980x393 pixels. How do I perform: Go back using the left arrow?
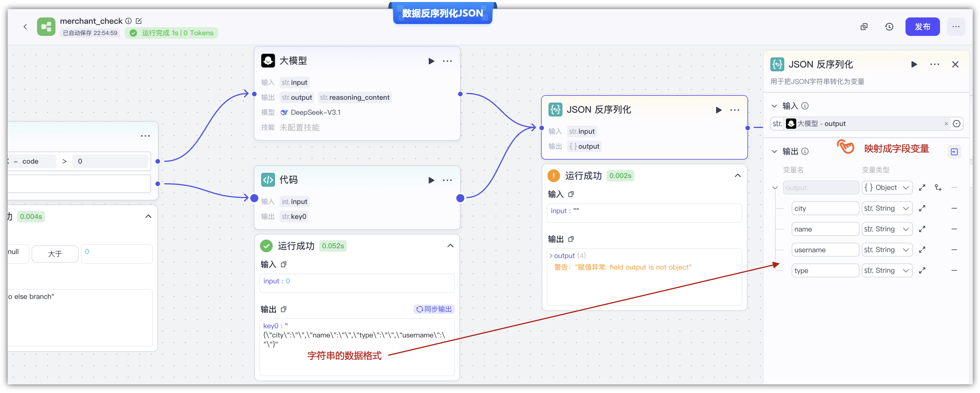25,27
